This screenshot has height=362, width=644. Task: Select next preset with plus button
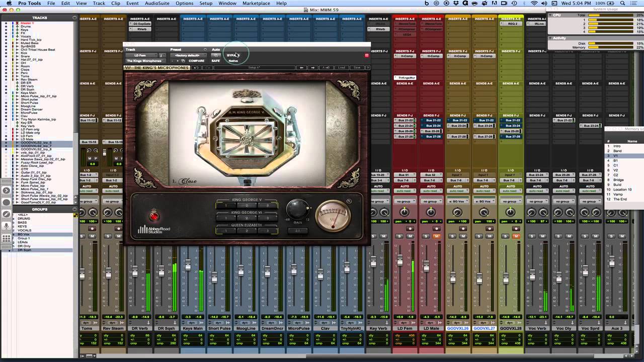(x=177, y=61)
